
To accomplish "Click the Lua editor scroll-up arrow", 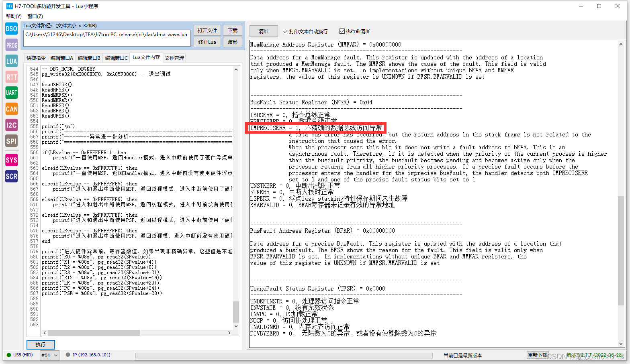I will coord(236,69).
